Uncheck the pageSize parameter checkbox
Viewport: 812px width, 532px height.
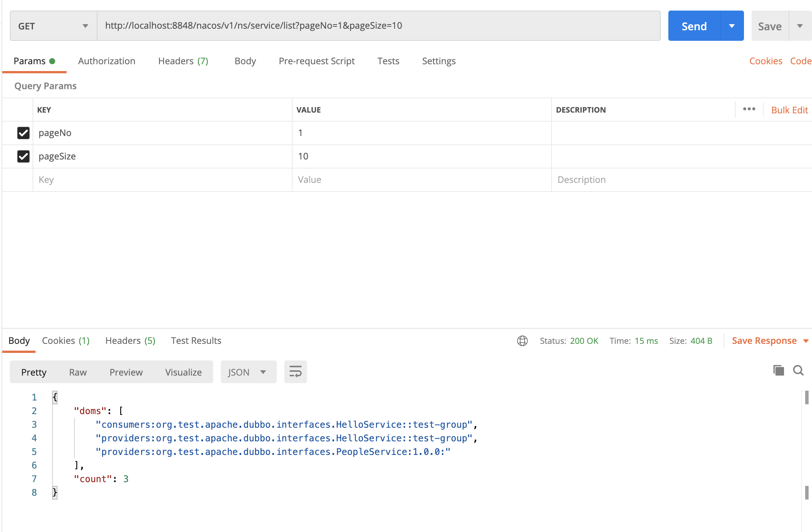click(x=23, y=156)
